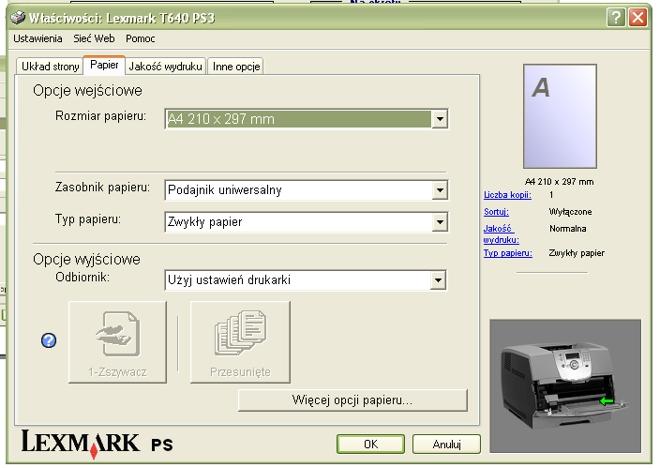Click the A4 210 x 297 mm preview caption
This screenshot has width=659, height=468.
(x=559, y=181)
